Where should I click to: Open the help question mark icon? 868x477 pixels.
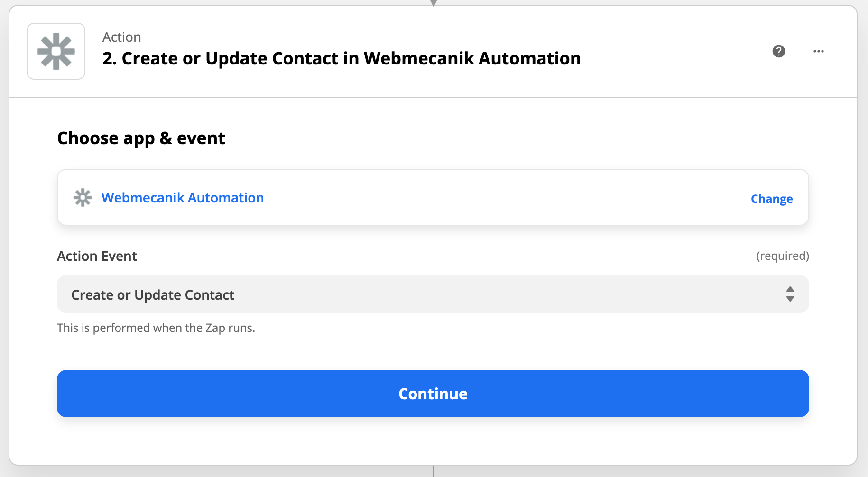[779, 51]
